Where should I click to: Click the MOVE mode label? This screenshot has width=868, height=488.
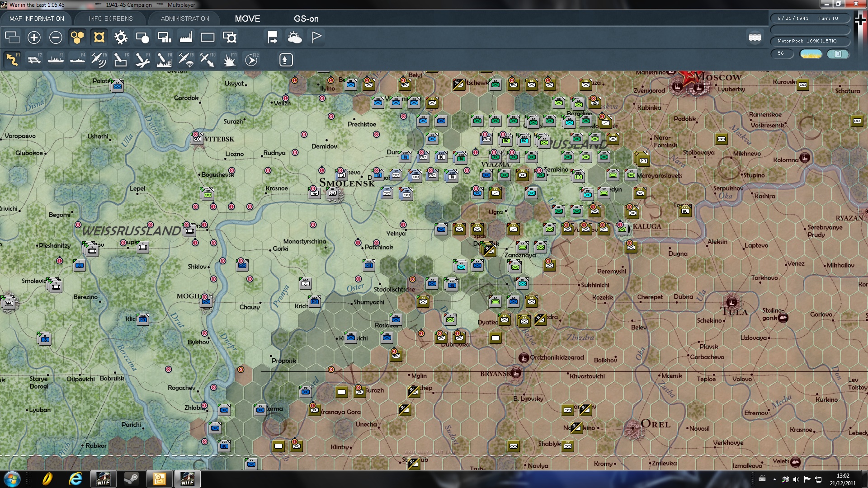[247, 19]
